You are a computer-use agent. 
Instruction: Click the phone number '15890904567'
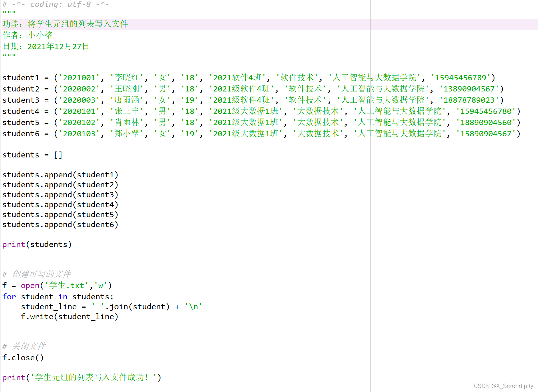[486, 133]
